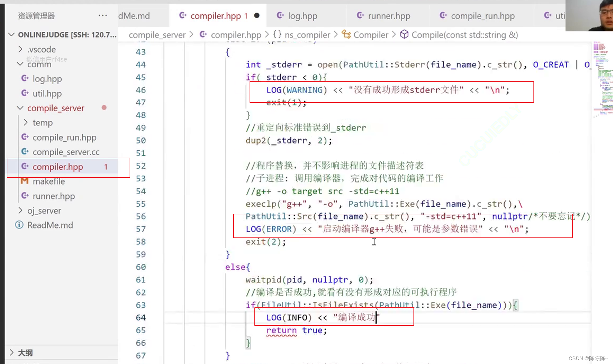
Task: Click the method cube icon in breadcrumb
Action: pos(404,34)
